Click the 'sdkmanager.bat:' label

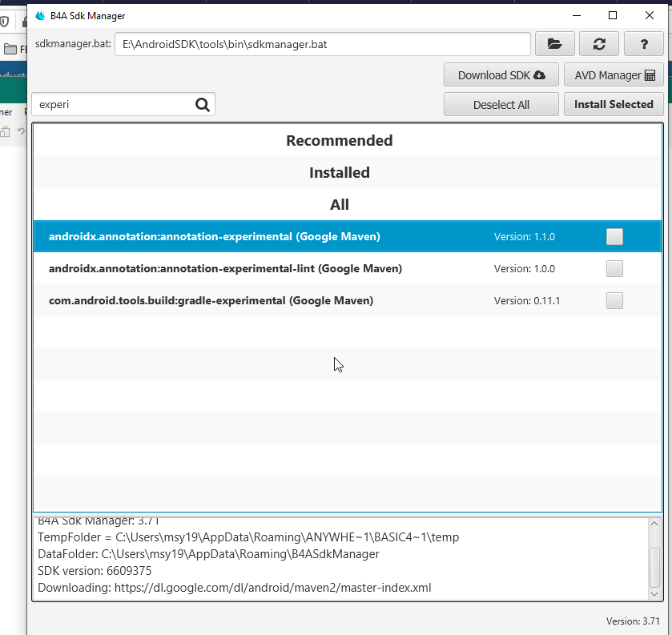point(73,44)
